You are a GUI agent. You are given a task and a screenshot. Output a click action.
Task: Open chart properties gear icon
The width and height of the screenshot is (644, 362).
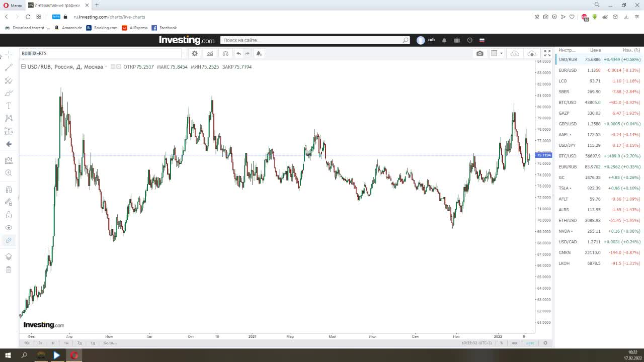pos(195,53)
